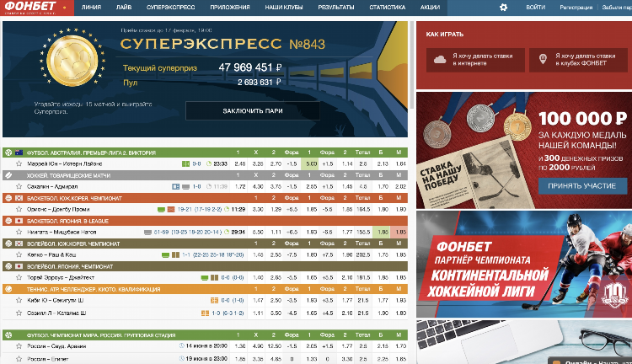632x364 pixels.
Task: Star the Сорилл Л – Катаяма Ш match
Action: 19,313
